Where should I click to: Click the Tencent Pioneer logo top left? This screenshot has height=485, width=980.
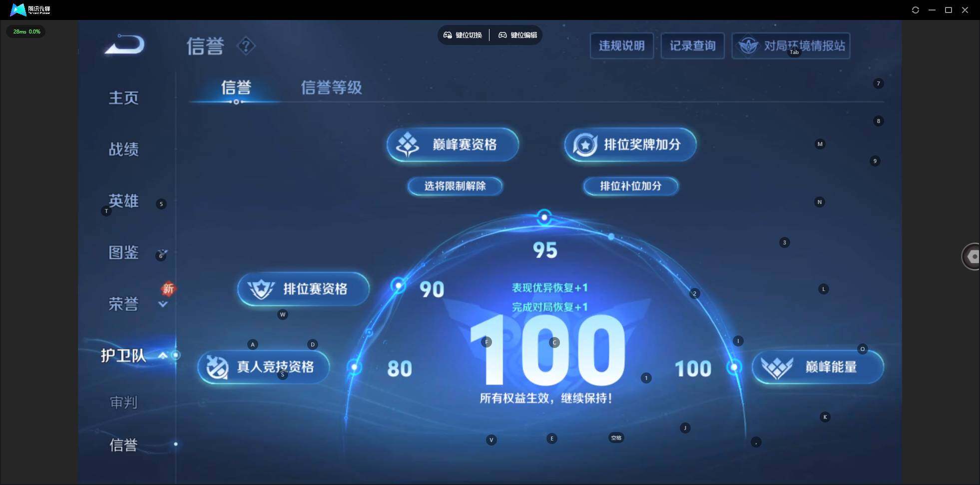pos(18,9)
